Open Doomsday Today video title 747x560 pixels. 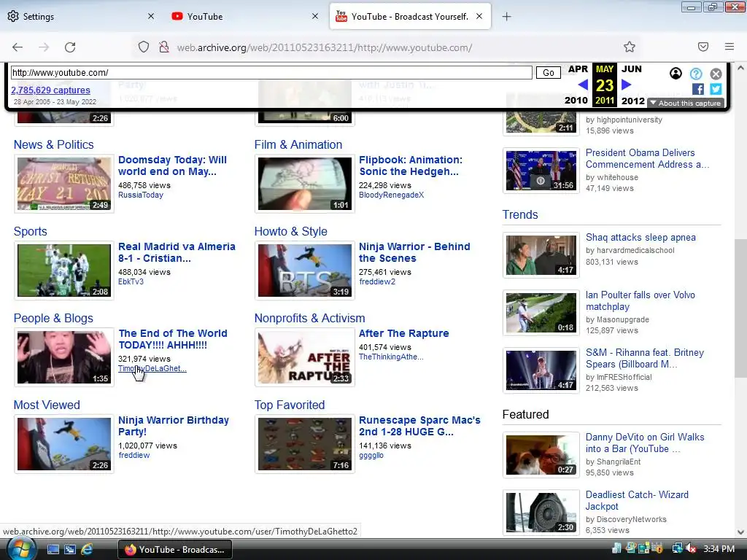point(172,166)
